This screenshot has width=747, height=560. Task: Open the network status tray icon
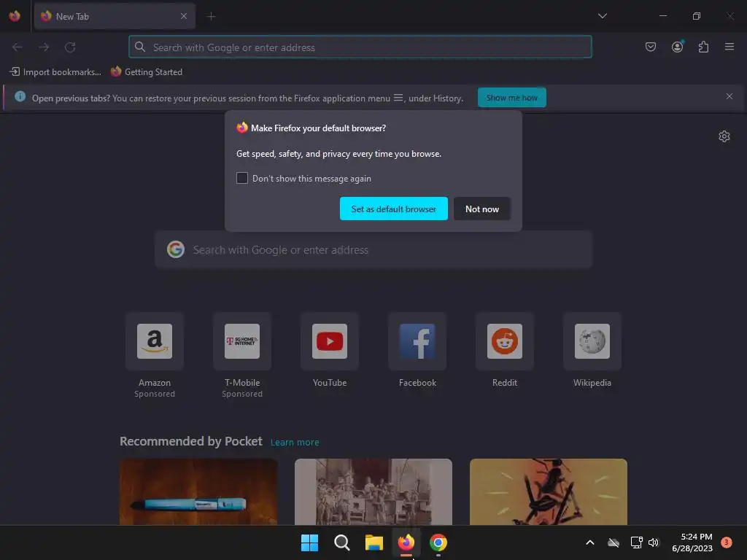[636, 542]
